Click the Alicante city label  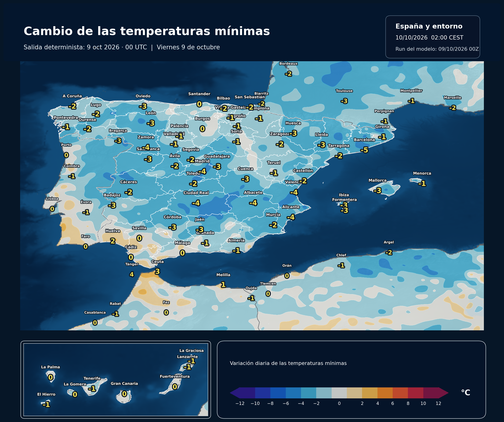coord(291,207)
